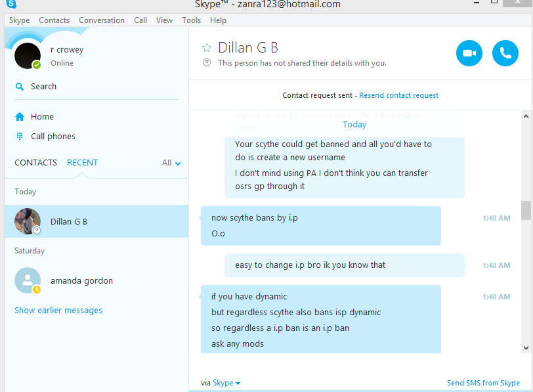Select the amanda gordon conversation
Image resolution: width=533 pixels, height=392 pixels.
96,280
